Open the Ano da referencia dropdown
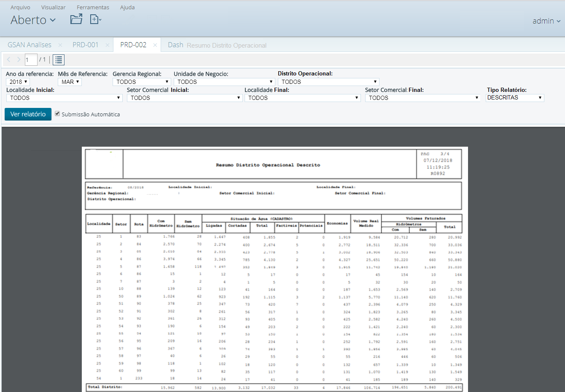This screenshot has width=565, height=392. coord(18,82)
